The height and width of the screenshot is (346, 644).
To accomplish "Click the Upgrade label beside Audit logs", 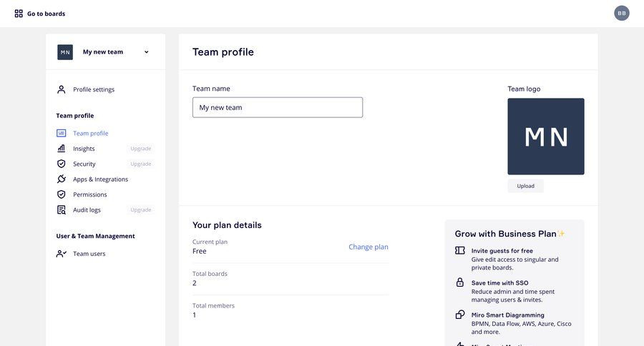I will point(141,209).
